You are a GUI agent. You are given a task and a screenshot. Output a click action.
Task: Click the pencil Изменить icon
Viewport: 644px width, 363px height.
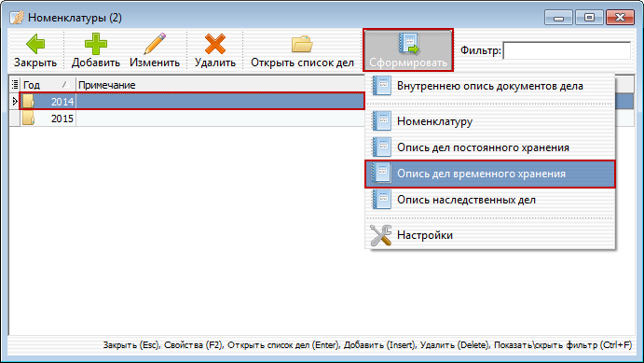click(x=155, y=44)
